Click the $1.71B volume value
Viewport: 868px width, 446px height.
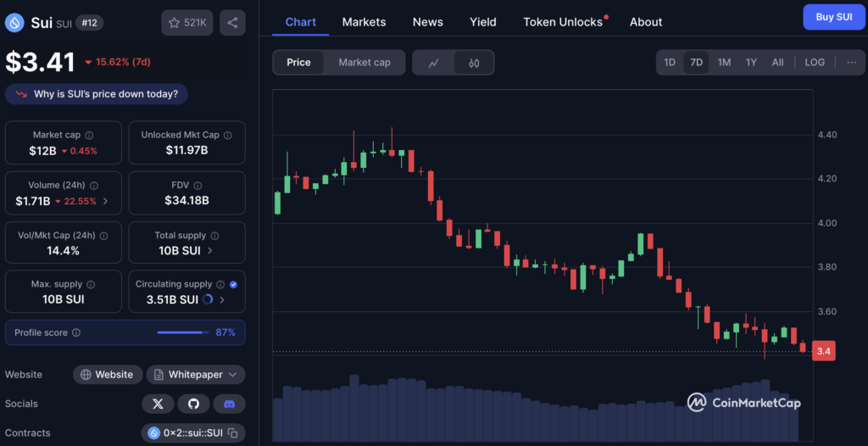coord(33,201)
